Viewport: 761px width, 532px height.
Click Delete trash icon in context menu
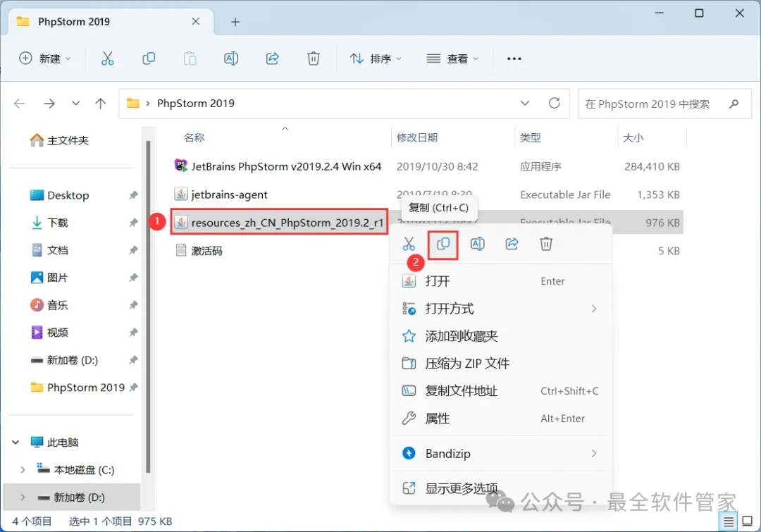click(546, 244)
